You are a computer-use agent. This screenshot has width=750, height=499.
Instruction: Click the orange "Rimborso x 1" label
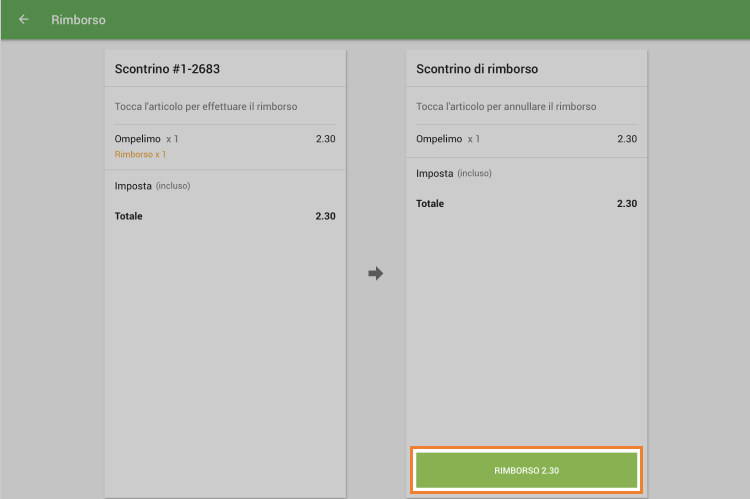coord(140,155)
